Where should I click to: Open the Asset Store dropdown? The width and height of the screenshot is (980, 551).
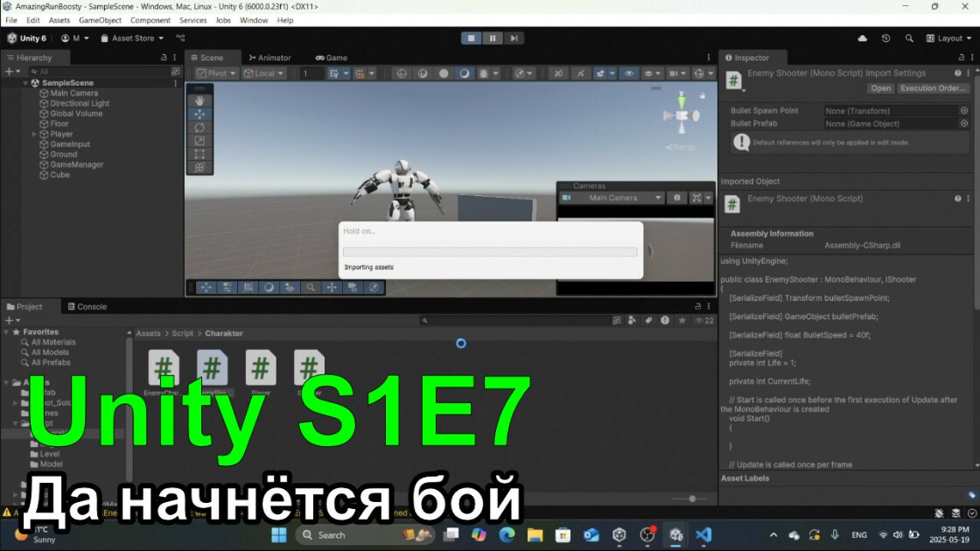(132, 38)
